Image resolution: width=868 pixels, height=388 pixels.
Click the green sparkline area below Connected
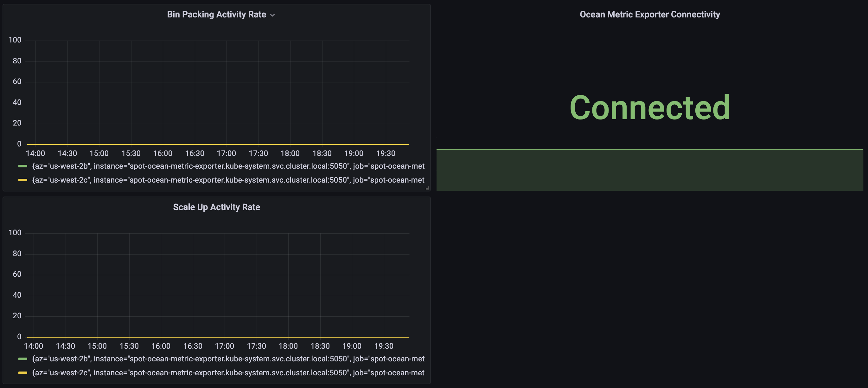(649, 170)
